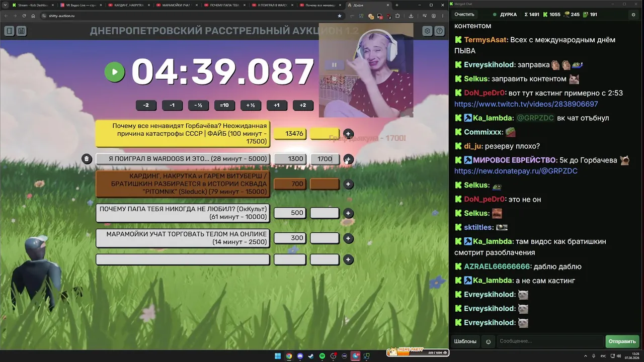Image resolution: width=644 pixels, height=362 pixels.
Task: Add amount to the ПОЧЕМУ ПАПА lot with plus icon
Action: (x=348, y=213)
